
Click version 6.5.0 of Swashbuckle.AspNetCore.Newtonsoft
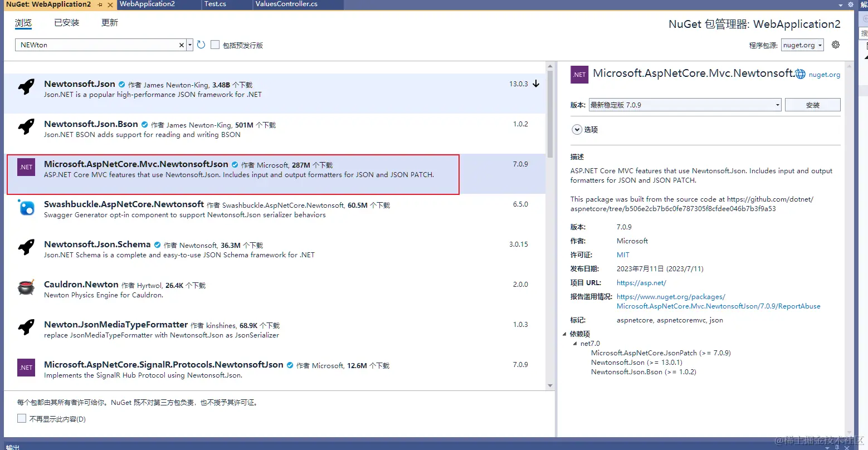click(x=520, y=204)
